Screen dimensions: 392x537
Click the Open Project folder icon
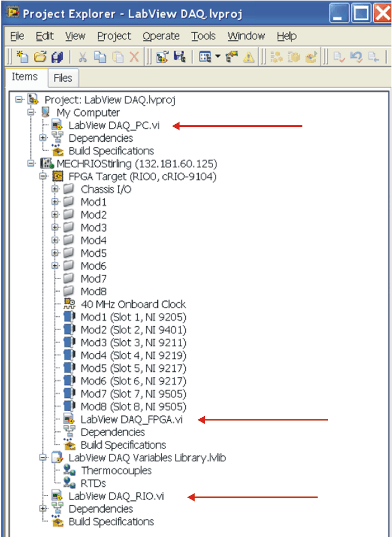pyautogui.click(x=40, y=56)
